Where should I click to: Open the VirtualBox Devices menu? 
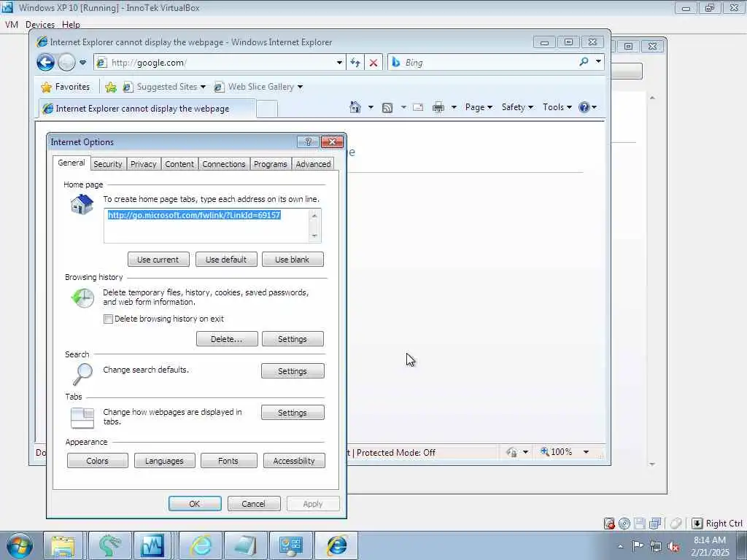(x=40, y=24)
